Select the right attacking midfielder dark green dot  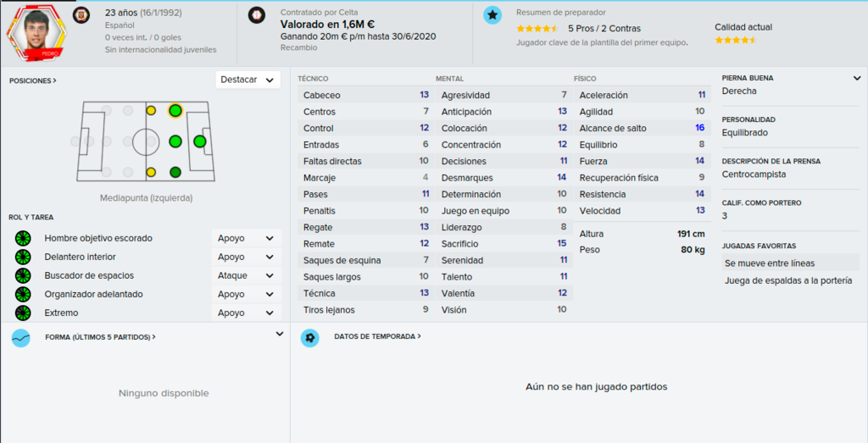[175, 173]
